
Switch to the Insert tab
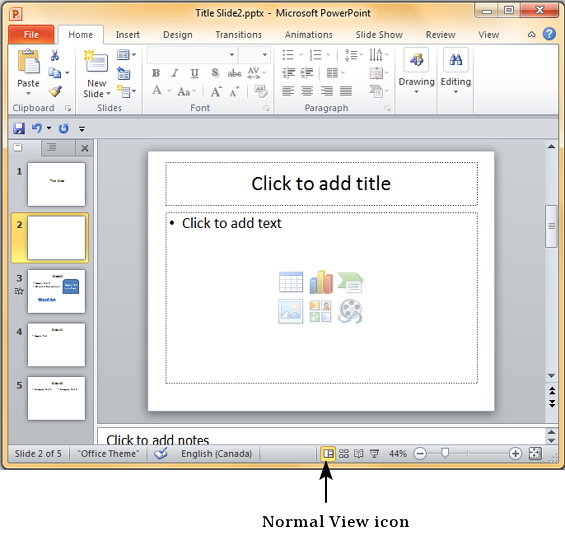pyautogui.click(x=128, y=35)
